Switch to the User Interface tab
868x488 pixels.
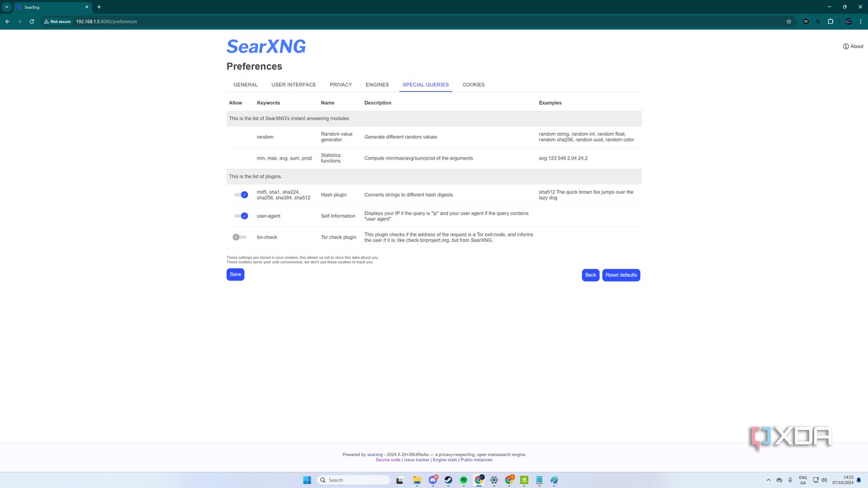click(x=293, y=84)
